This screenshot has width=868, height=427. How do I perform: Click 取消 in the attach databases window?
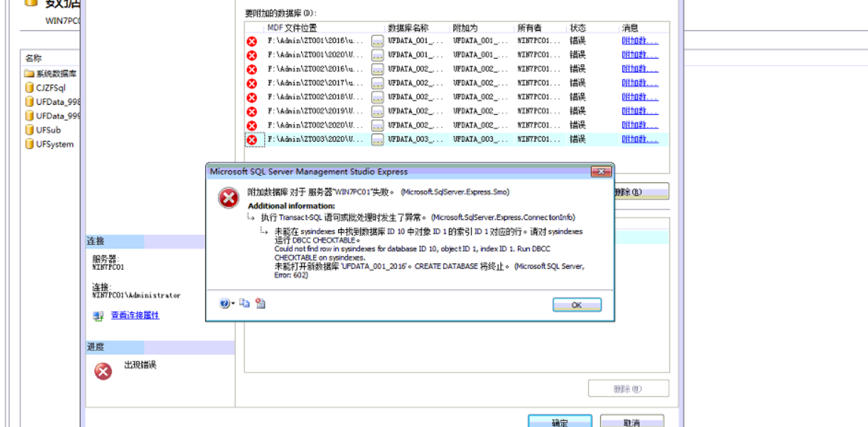pyautogui.click(x=632, y=423)
